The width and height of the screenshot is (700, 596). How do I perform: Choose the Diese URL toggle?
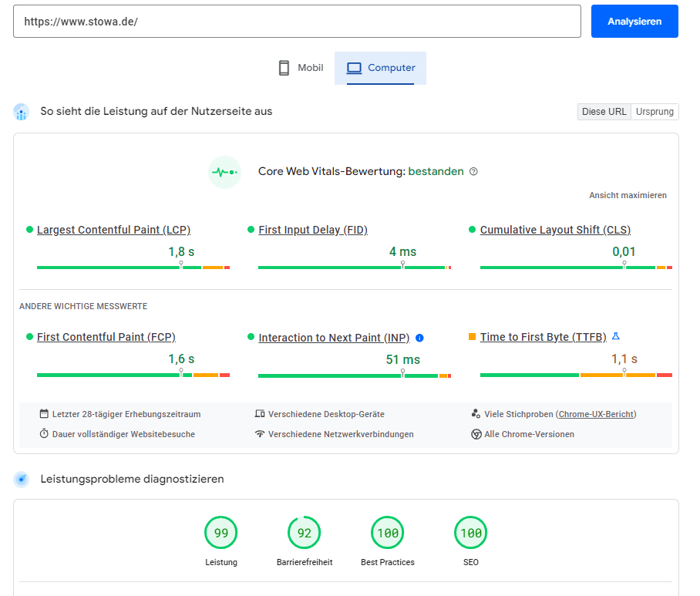pyautogui.click(x=604, y=112)
